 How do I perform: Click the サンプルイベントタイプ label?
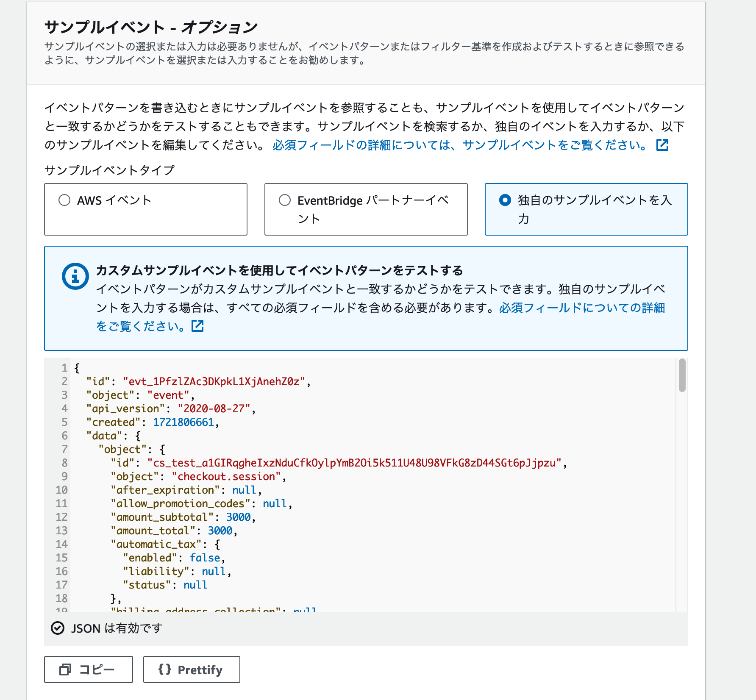click(109, 170)
